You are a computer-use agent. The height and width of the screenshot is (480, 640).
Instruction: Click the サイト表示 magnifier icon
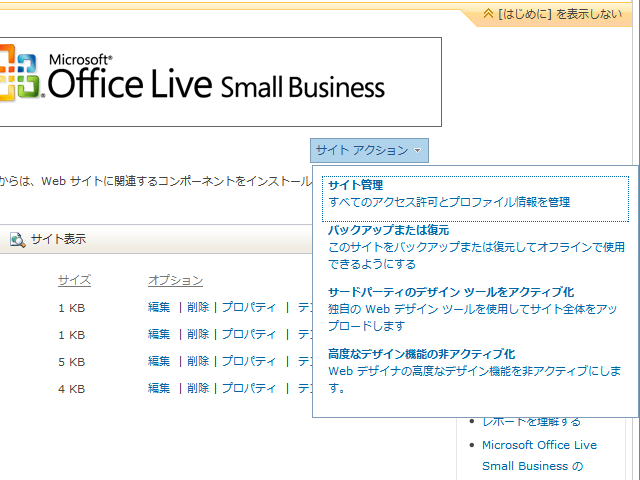[17, 240]
